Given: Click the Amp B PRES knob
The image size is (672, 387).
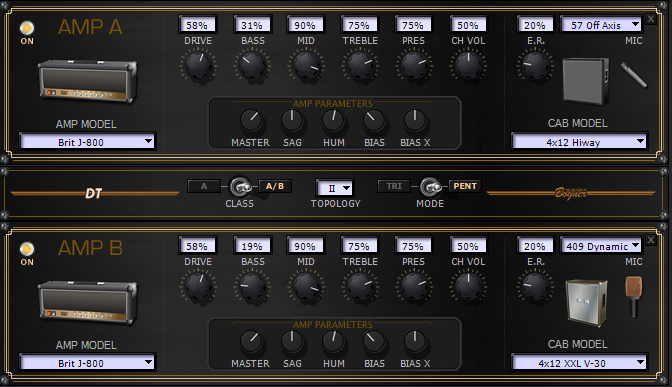Looking at the screenshot, I should click(x=414, y=286).
